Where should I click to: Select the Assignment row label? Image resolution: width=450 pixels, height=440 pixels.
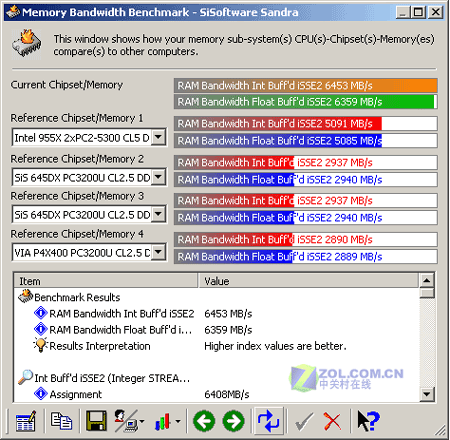(x=75, y=394)
